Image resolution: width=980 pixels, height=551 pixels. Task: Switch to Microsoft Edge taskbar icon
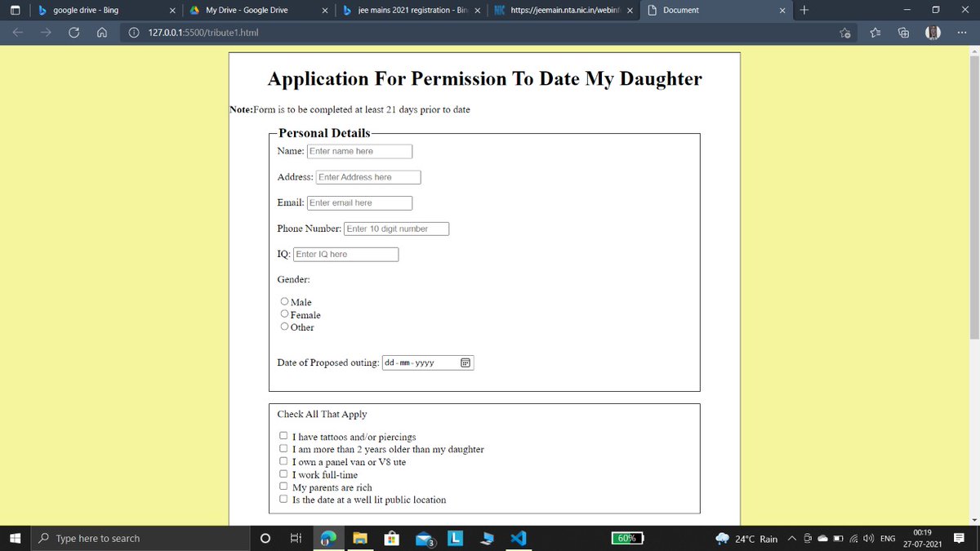pyautogui.click(x=327, y=539)
